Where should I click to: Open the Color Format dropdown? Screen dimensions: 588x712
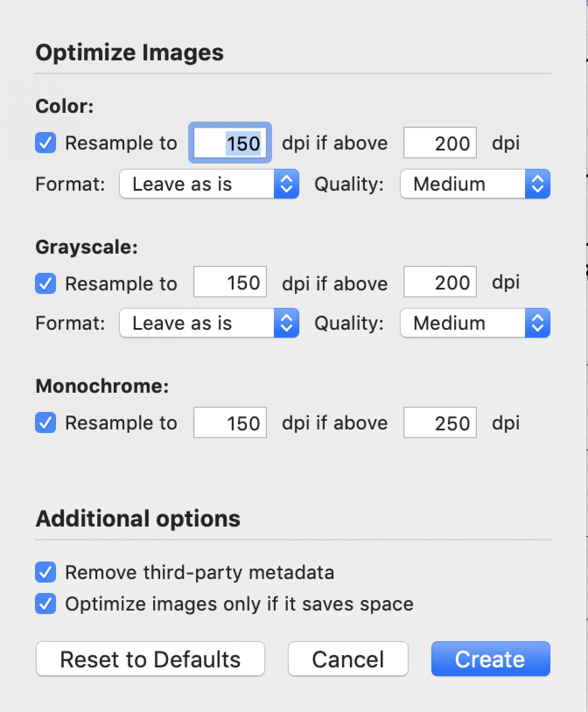point(209,184)
